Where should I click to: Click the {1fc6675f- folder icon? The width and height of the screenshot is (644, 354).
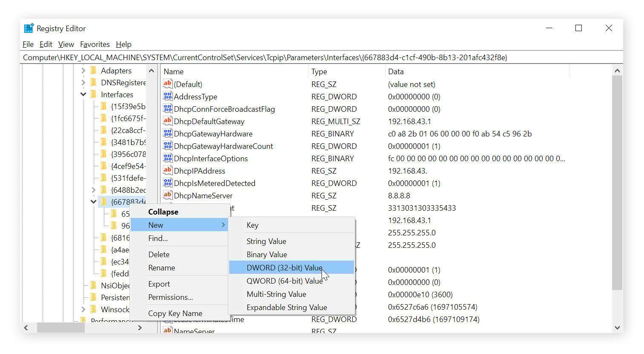104,118
